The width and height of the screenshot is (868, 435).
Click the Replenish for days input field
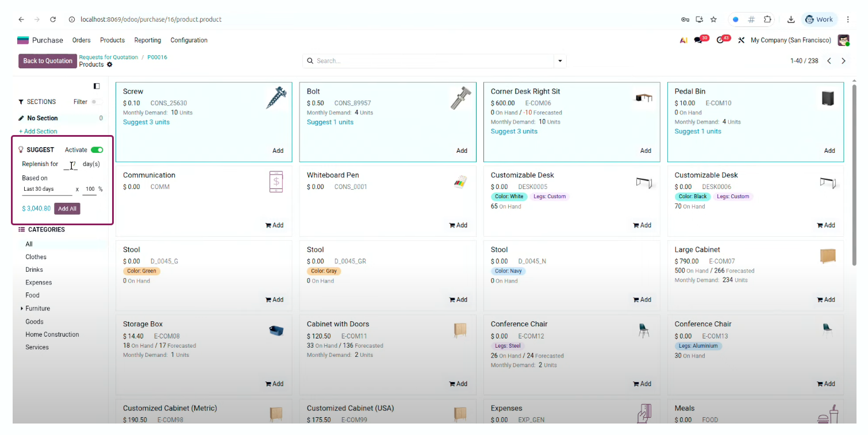(71, 164)
